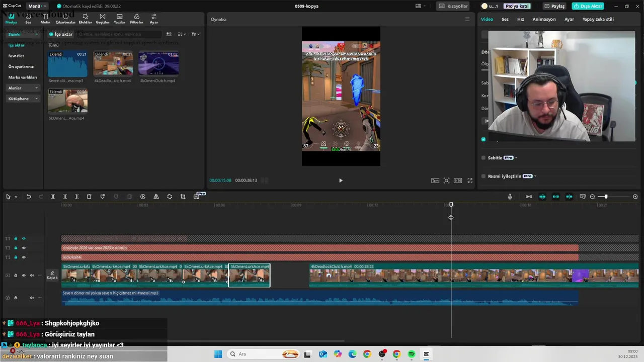The height and width of the screenshot is (362, 644).
Task: Click the Split tool in timeline toolbar
Action: [53, 197]
